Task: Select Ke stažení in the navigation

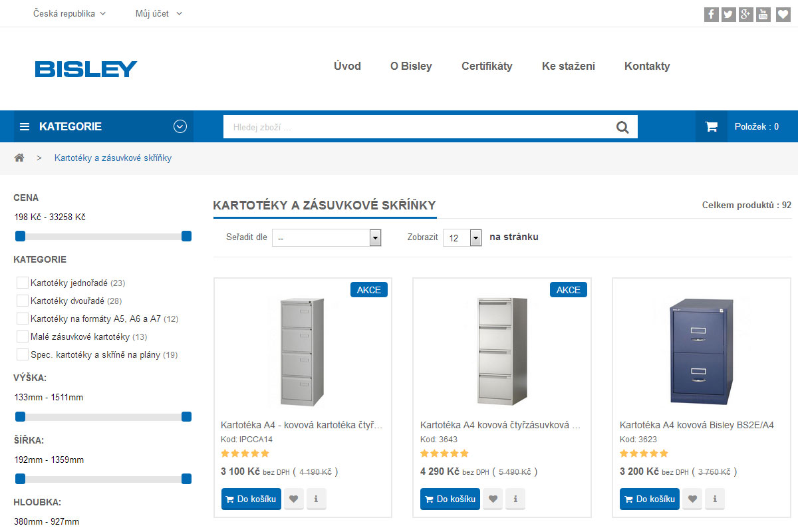Action: point(569,66)
